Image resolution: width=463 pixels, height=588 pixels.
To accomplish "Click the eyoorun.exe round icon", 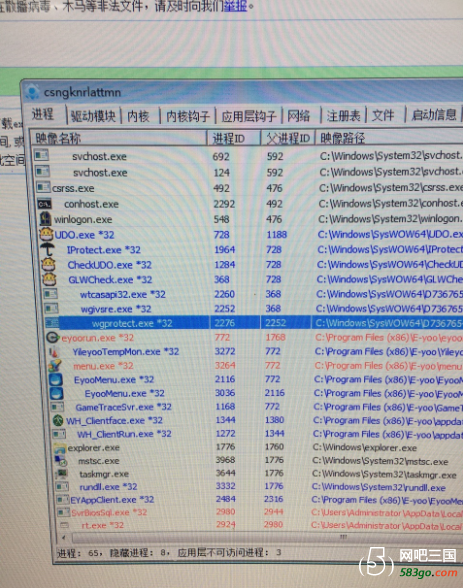I will point(53,338).
